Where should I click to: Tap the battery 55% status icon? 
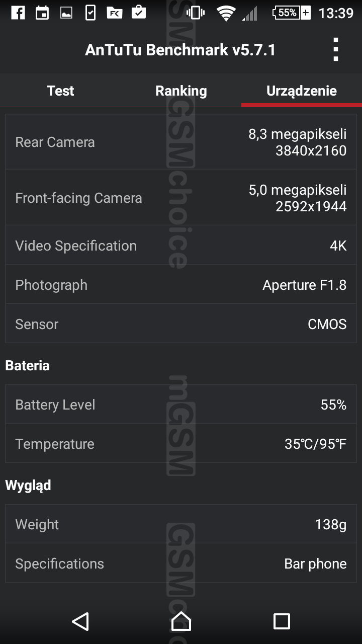coord(291,13)
